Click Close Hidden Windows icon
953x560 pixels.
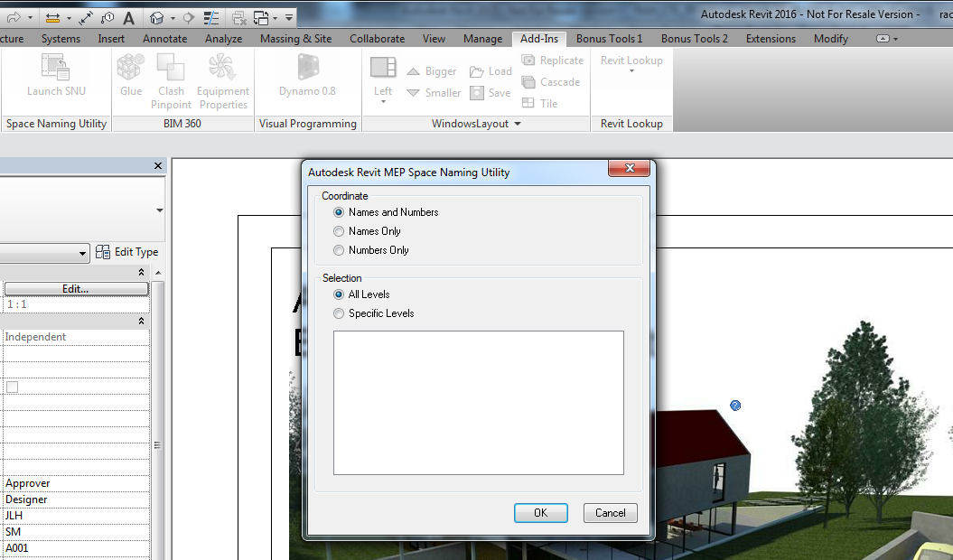click(238, 18)
